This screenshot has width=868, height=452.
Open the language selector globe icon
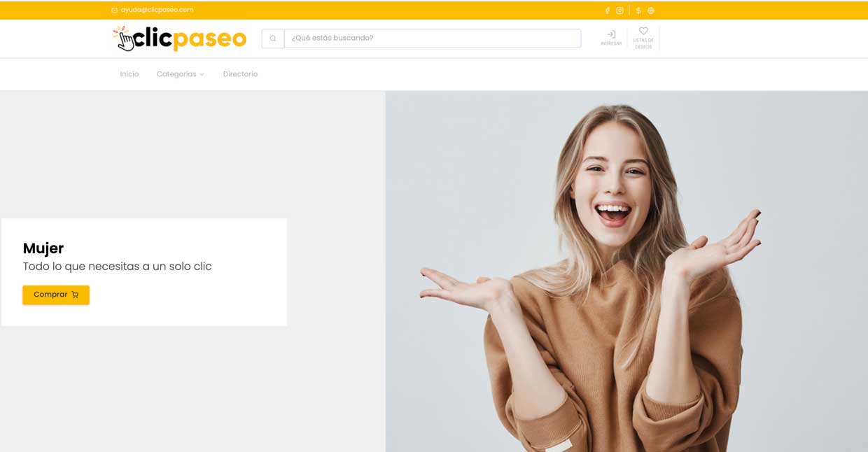pos(651,10)
